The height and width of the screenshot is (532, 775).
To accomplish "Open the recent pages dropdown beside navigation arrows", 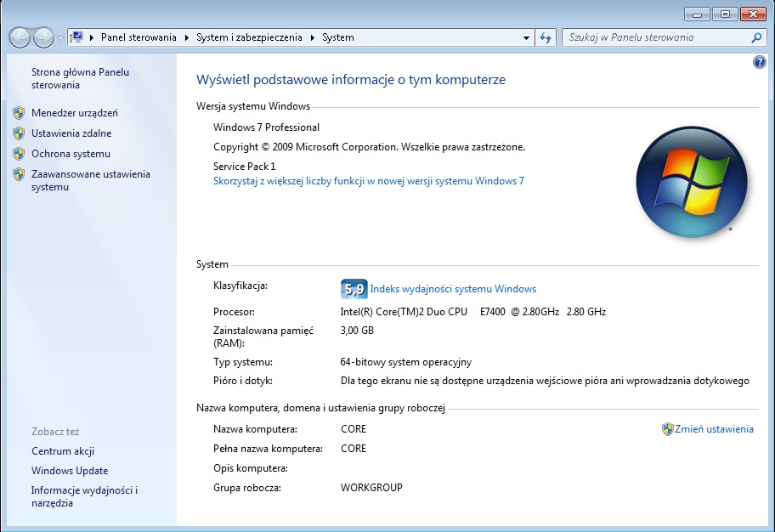I will point(60,37).
